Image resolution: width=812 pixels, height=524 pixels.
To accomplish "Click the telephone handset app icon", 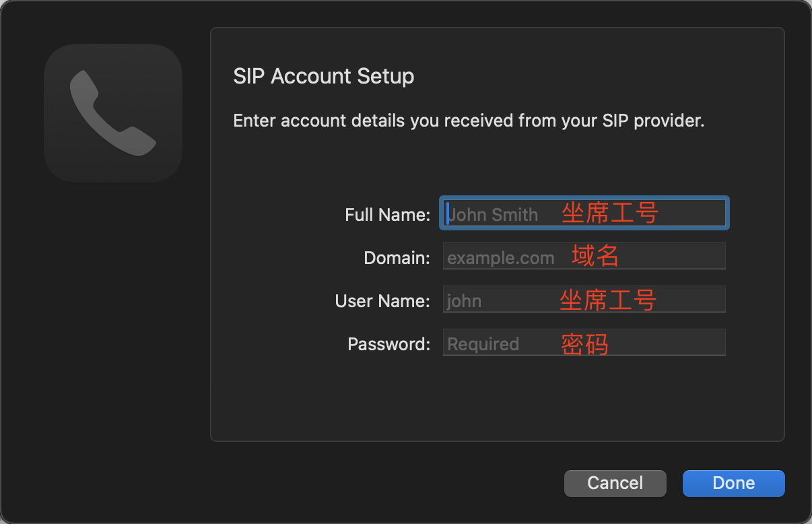I will tap(113, 113).
